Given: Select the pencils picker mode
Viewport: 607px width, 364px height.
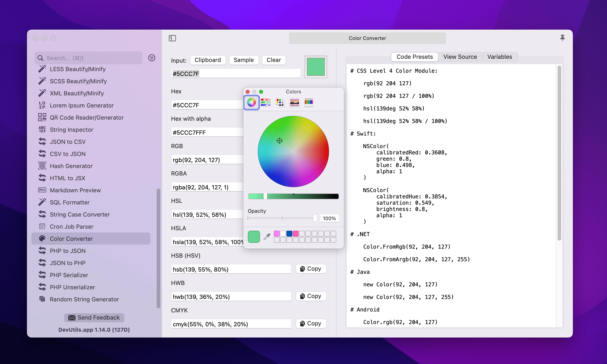Looking at the screenshot, I should [309, 102].
